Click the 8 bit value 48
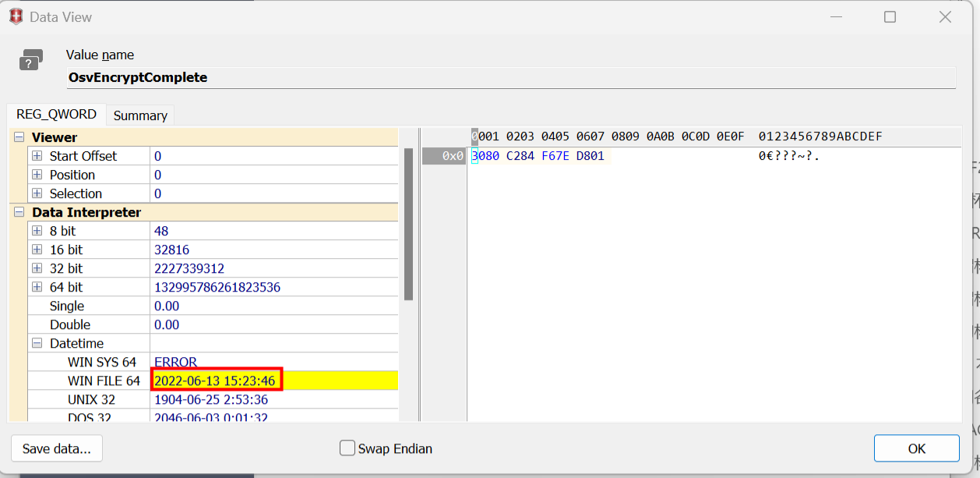Viewport: 980px width, 478px height. tap(161, 231)
